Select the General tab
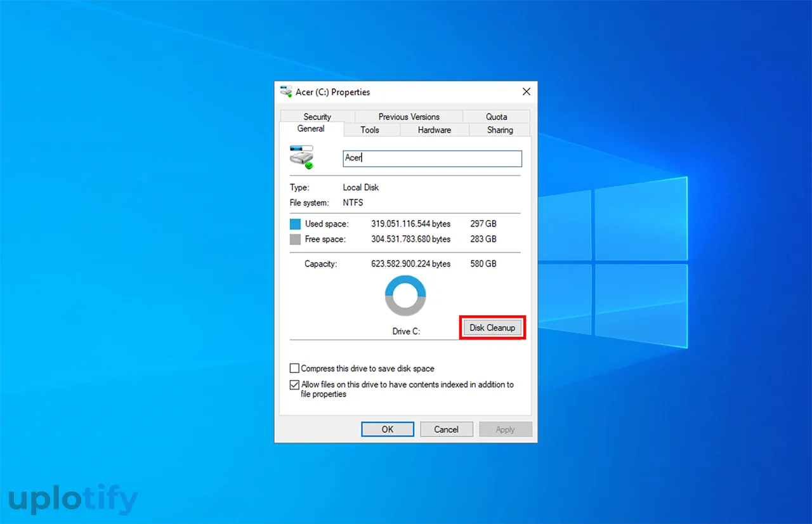The width and height of the screenshot is (812, 524). coord(311,129)
